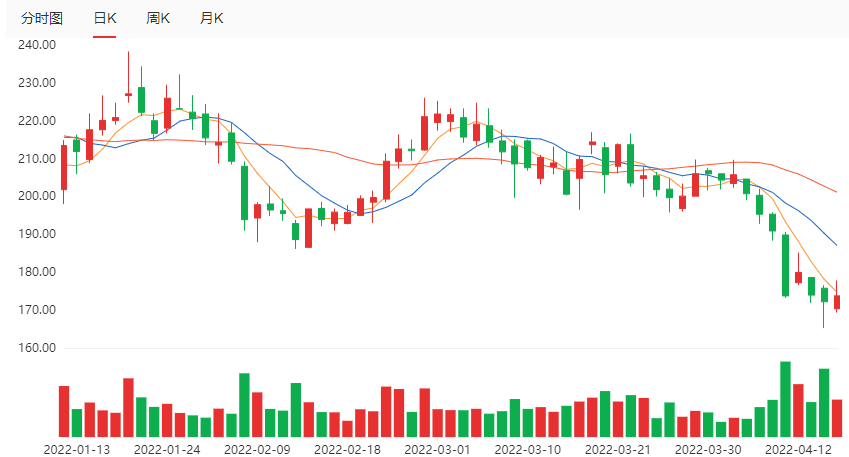Click the 2022-03-10 date label

pyautogui.click(x=529, y=449)
